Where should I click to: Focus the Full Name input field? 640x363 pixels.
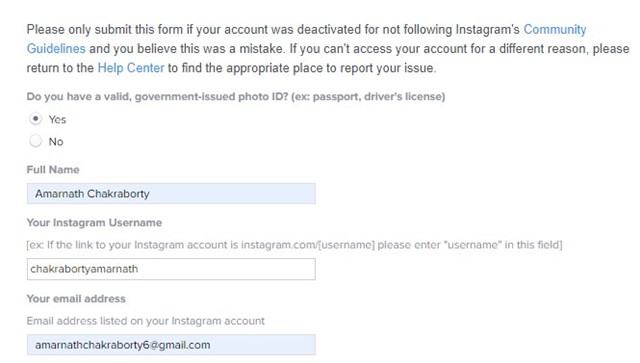pyautogui.click(x=171, y=194)
